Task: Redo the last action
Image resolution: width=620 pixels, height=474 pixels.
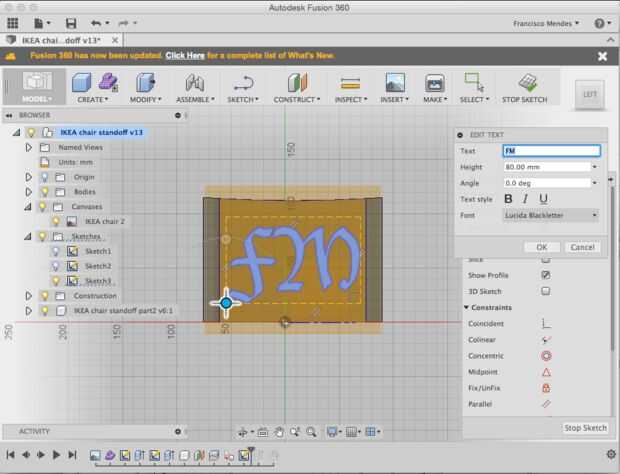Action: pos(123,23)
